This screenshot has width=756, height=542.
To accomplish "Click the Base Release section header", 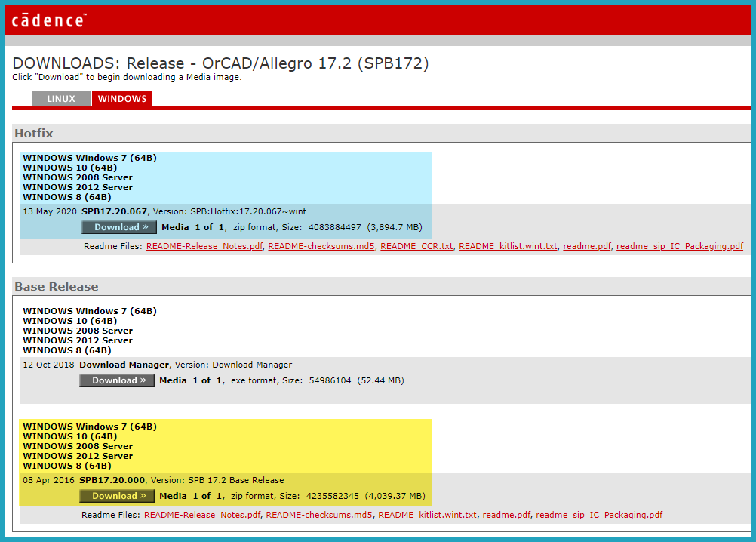I will pos(57,286).
